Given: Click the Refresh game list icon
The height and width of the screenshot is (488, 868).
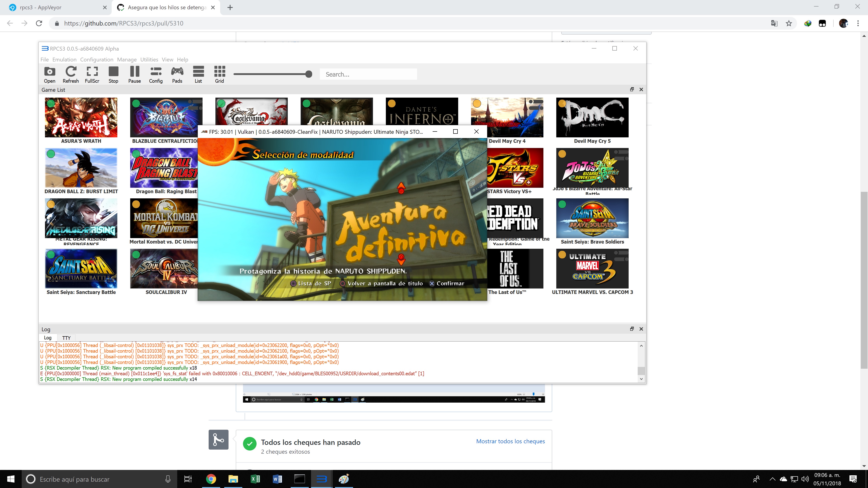Looking at the screenshot, I should coord(71,74).
